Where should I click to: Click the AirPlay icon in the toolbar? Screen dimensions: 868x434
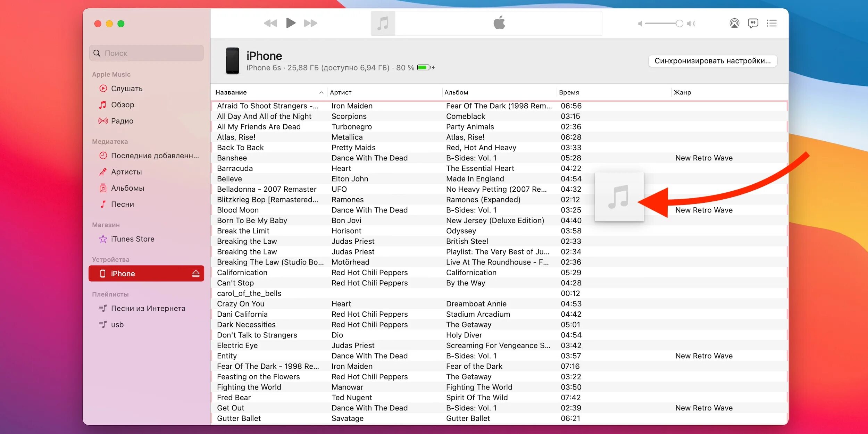734,23
